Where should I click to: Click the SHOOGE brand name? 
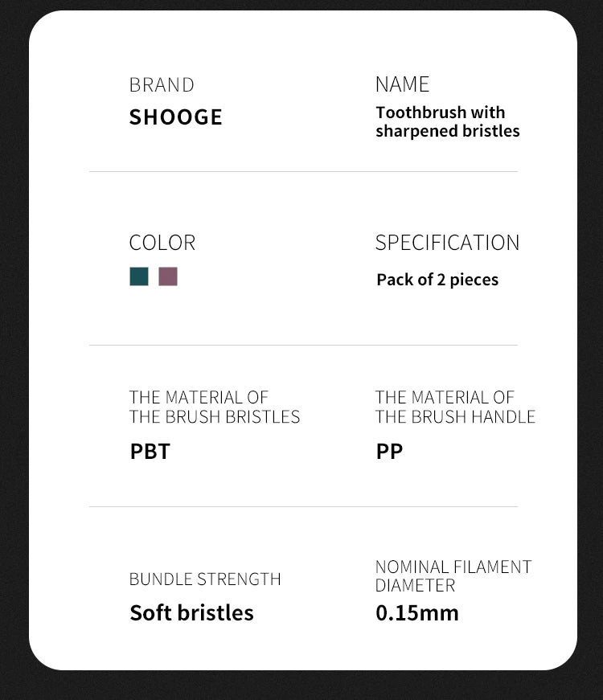coord(175,117)
